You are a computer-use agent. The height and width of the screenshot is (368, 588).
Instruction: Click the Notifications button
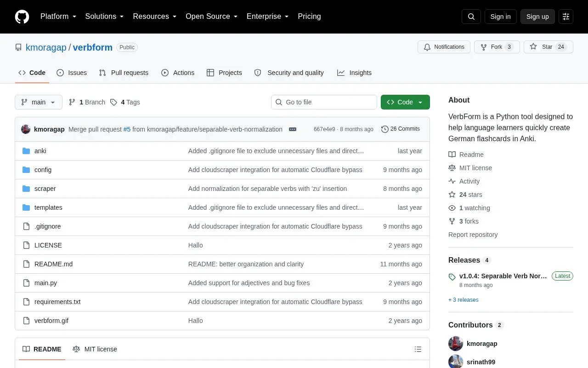(444, 47)
